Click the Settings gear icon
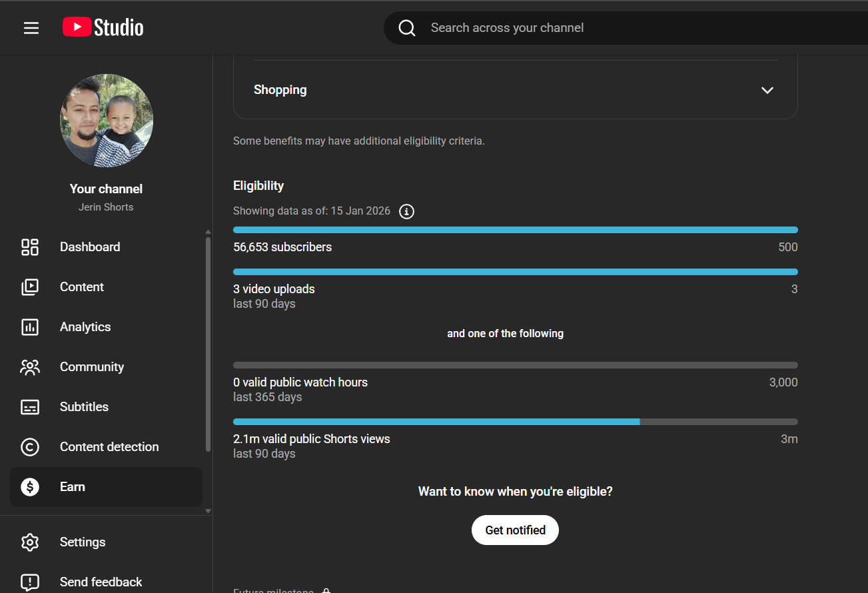 tap(30, 542)
